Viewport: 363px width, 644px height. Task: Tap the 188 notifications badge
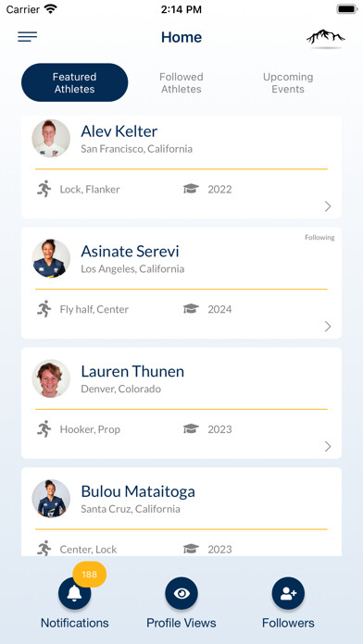[x=90, y=575]
